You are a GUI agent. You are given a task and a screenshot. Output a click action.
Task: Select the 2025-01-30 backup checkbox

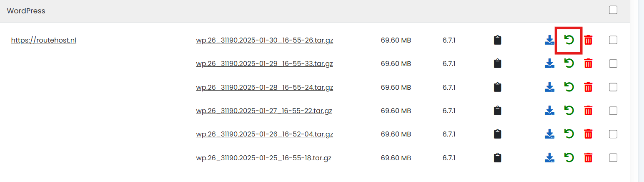tap(613, 40)
